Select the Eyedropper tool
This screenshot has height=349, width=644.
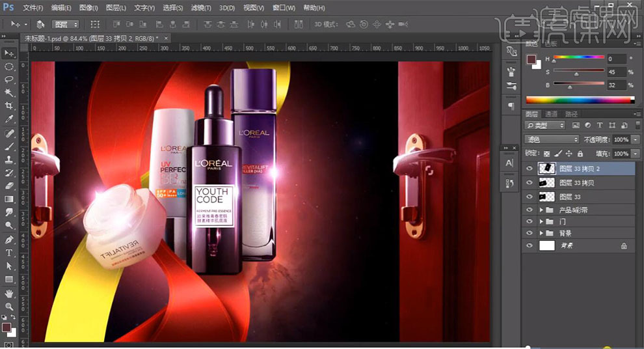8,119
